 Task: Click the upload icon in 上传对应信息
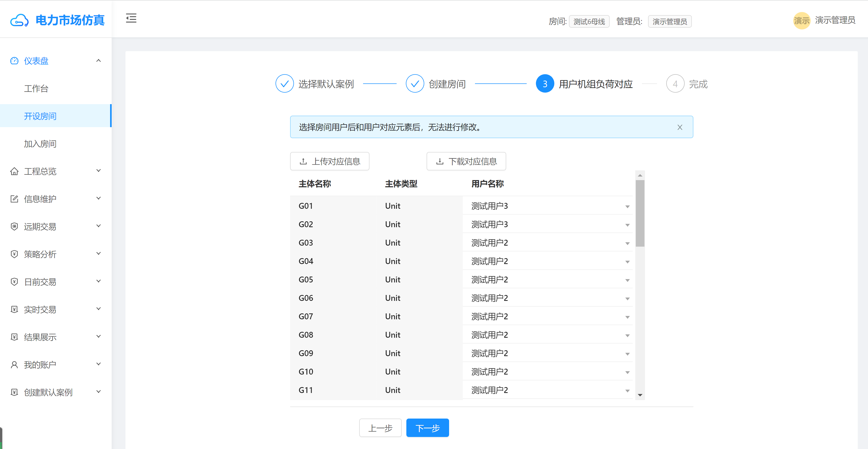[x=303, y=161]
